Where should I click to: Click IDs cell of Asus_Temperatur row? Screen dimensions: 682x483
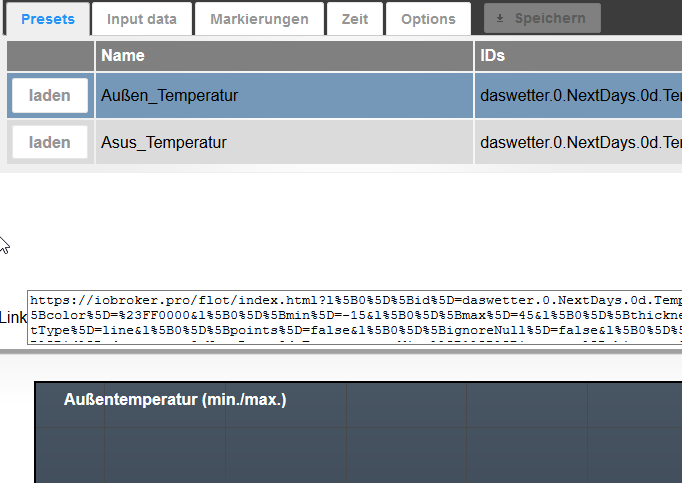(x=579, y=142)
